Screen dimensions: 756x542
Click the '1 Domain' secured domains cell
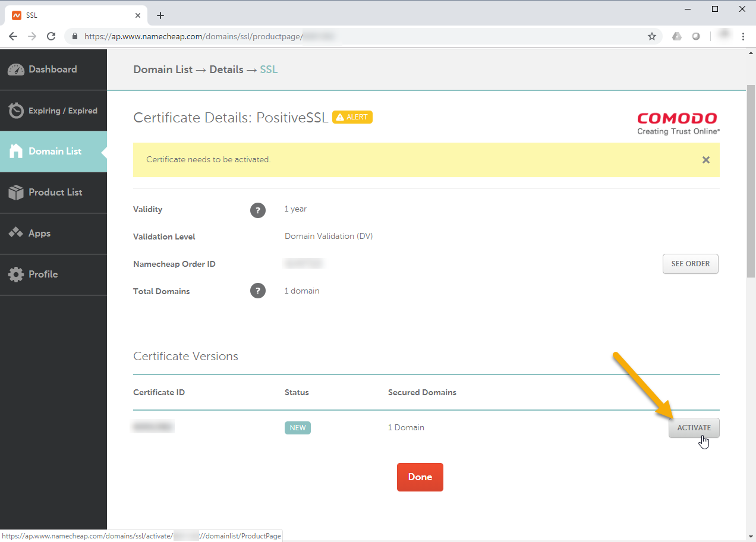(406, 428)
